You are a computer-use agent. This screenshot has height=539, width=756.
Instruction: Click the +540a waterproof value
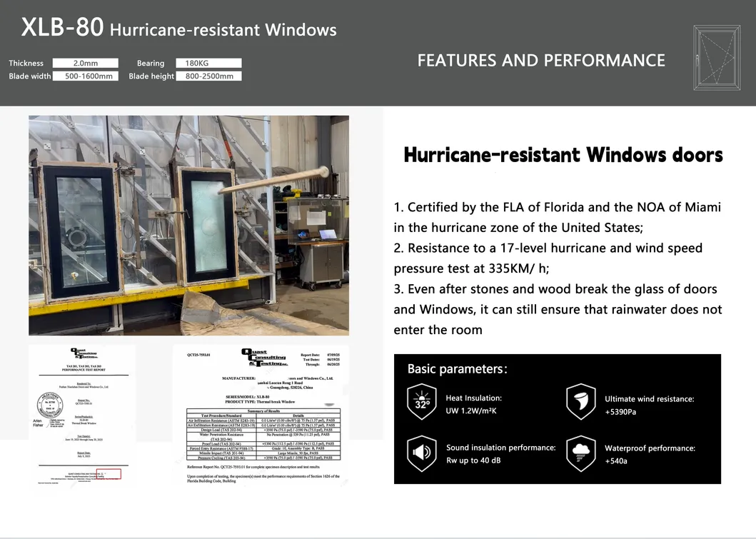[616, 461]
